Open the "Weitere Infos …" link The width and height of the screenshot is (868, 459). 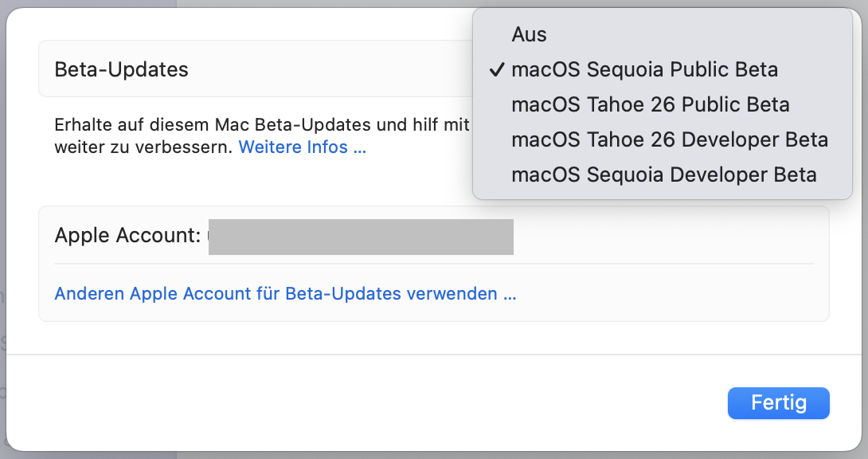click(x=302, y=147)
